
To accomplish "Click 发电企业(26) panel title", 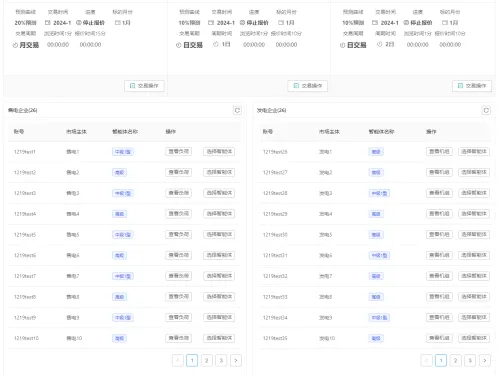I will pos(271,110).
